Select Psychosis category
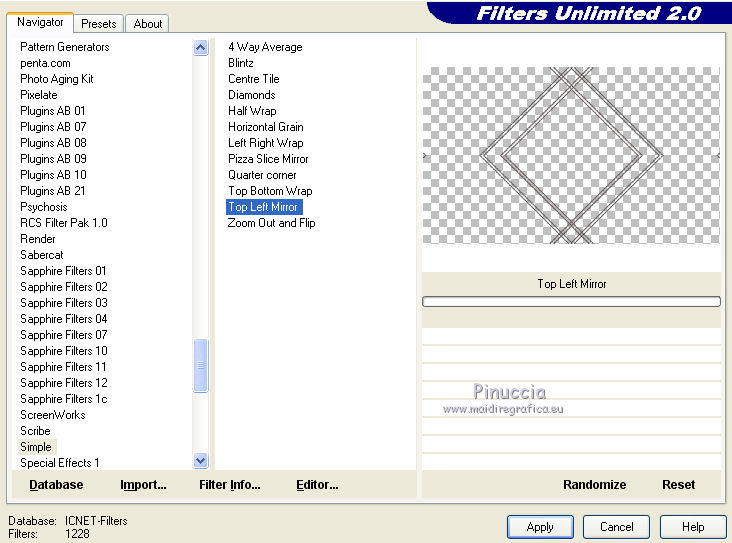The image size is (732, 543). click(x=43, y=206)
